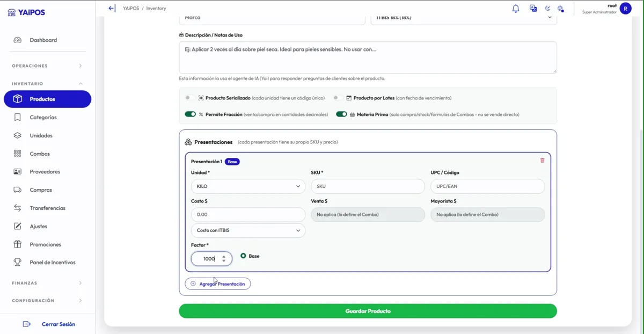Click the Panel de Incentivos trophy icon
The image size is (644, 334).
pyautogui.click(x=18, y=263)
